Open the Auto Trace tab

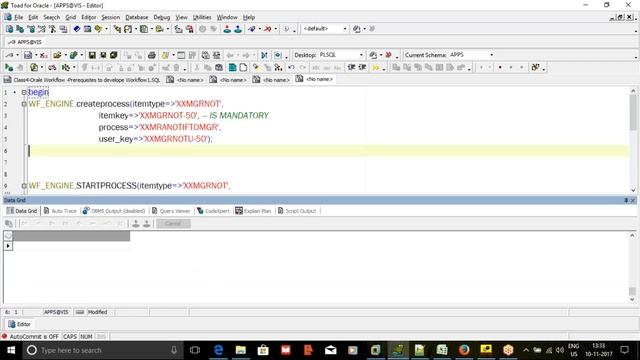(x=60, y=211)
